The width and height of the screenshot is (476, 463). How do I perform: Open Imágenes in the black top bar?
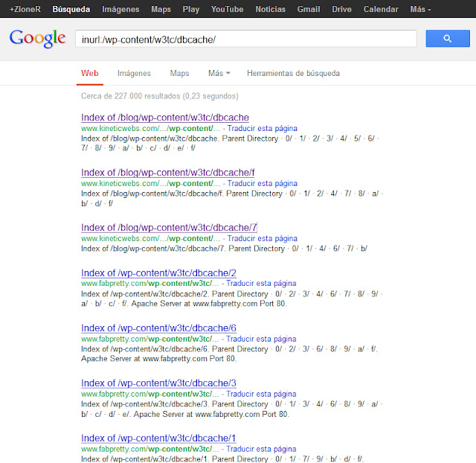[x=120, y=9]
